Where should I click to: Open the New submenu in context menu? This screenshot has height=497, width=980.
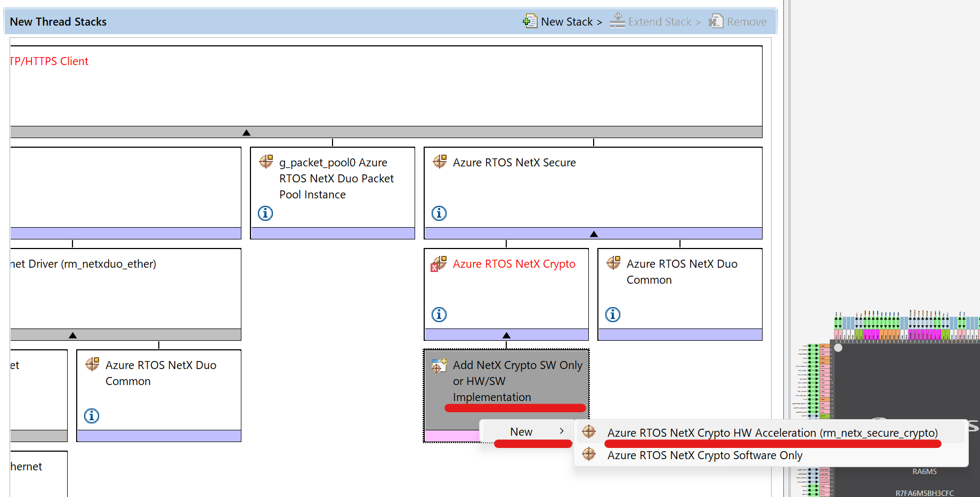click(527, 431)
